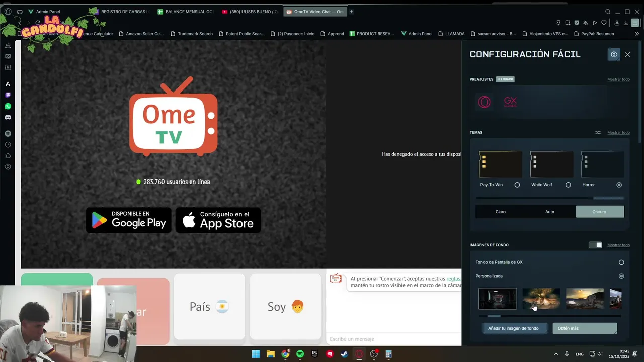Switch to Admin Panel tab
Screen dimensions: 644x362
[x=48, y=12]
